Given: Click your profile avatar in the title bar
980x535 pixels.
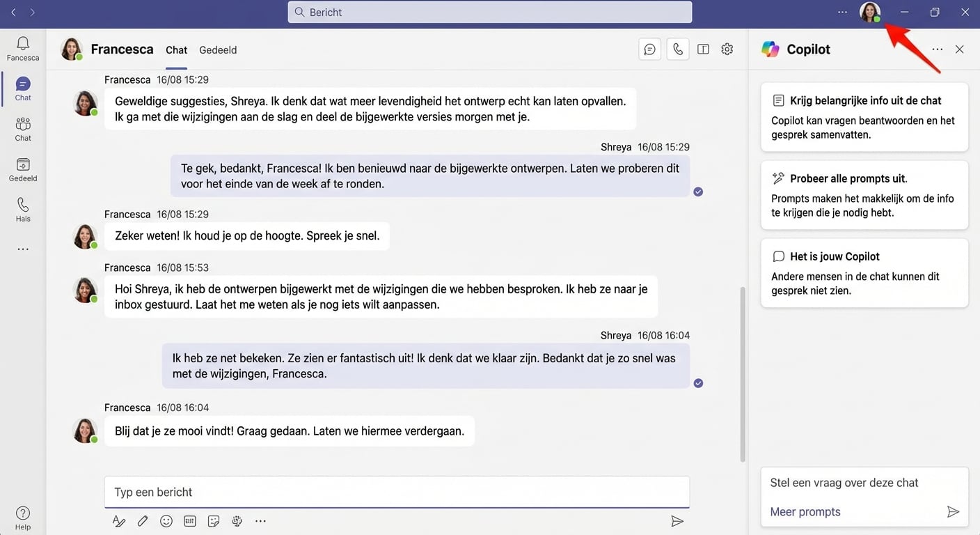Looking at the screenshot, I should click(x=869, y=12).
